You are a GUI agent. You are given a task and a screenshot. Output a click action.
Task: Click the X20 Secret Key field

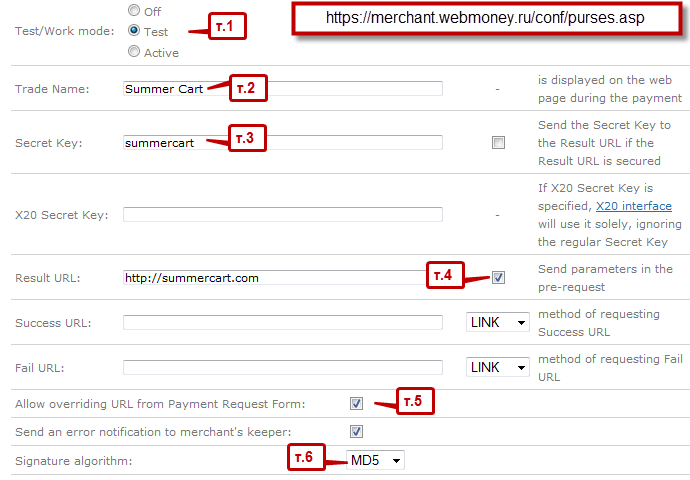pyautogui.click(x=282, y=214)
